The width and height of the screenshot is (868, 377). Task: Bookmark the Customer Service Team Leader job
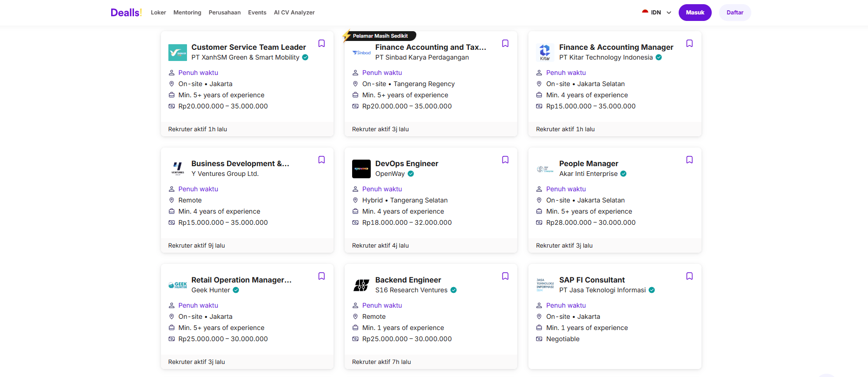(321, 43)
